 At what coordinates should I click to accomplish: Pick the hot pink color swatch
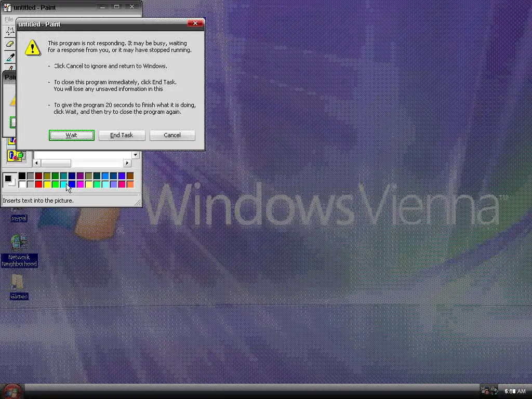pos(122,184)
